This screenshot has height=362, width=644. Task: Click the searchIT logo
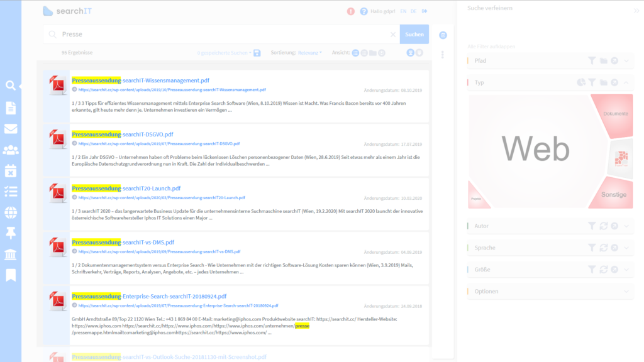click(x=67, y=11)
